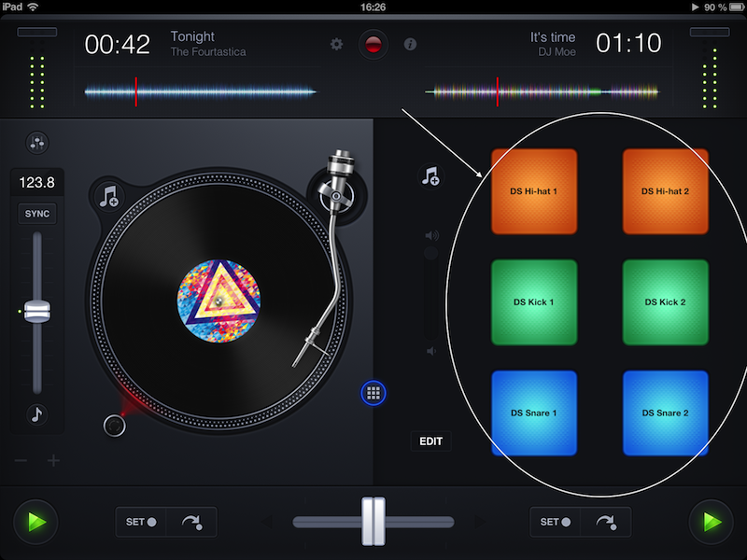Play the right deck
This screenshot has height=560, width=747.
coord(711,521)
